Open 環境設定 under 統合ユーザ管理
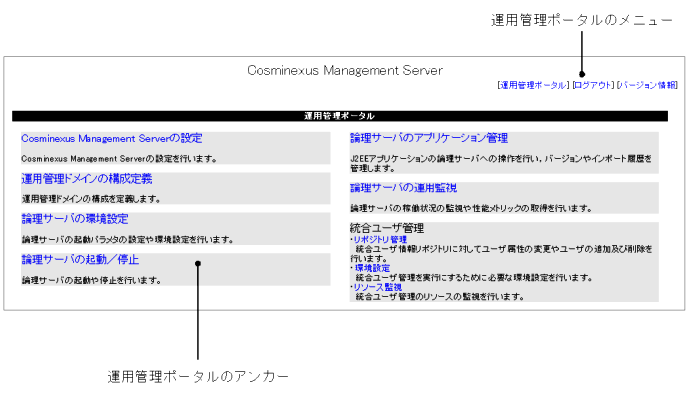Screen dimensions: 688x398 coord(372,268)
